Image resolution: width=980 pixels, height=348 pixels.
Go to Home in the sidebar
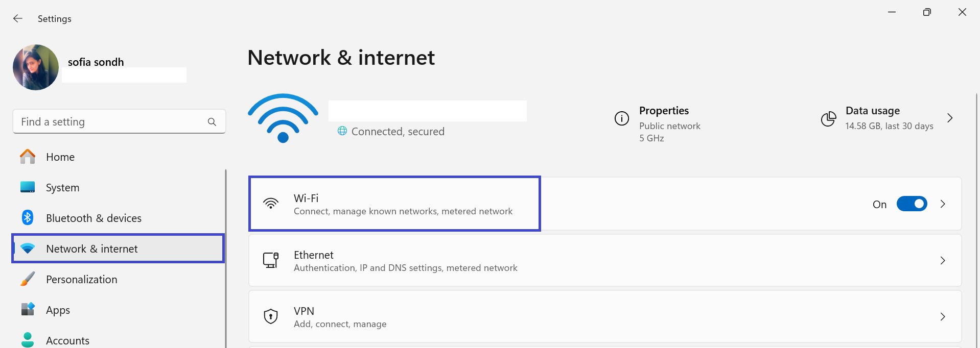[60, 157]
